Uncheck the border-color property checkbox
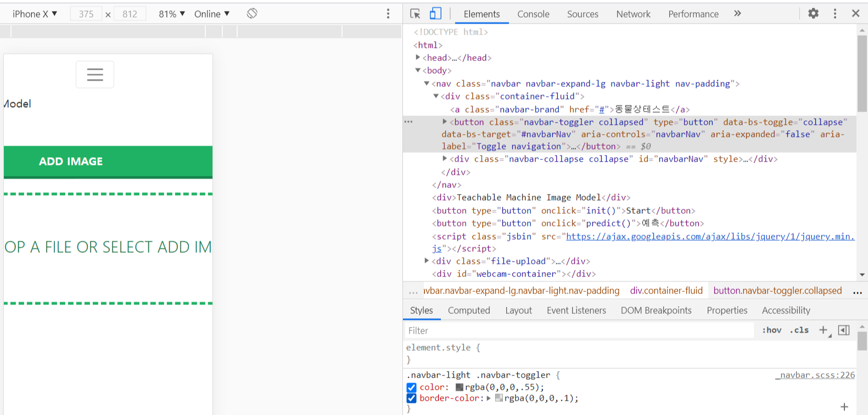This screenshot has height=415, width=868. click(x=411, y=399)
